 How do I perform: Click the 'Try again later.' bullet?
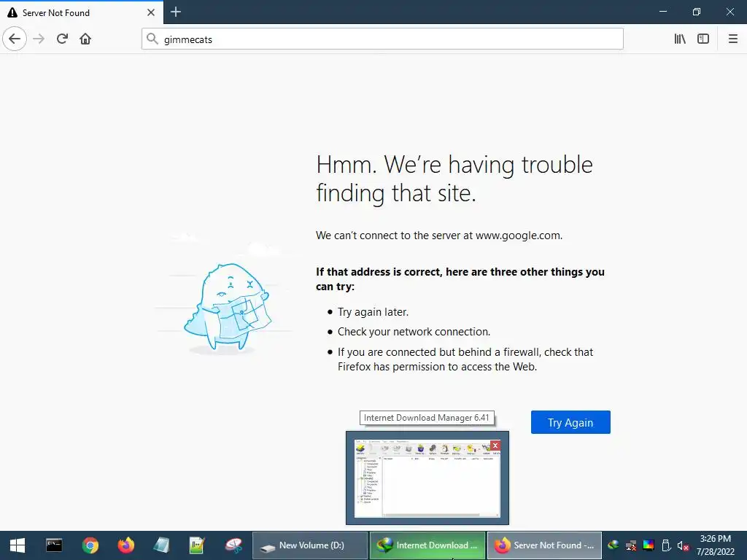(373, 312)
